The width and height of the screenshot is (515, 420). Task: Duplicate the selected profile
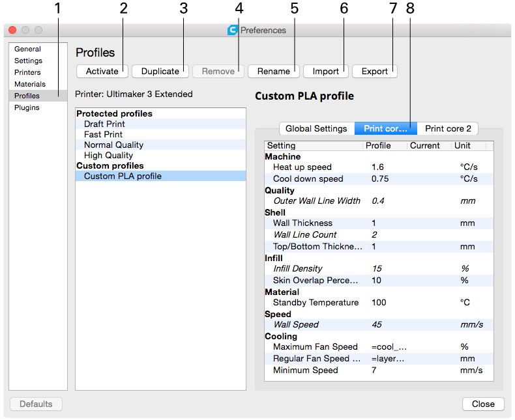[160, 71]
